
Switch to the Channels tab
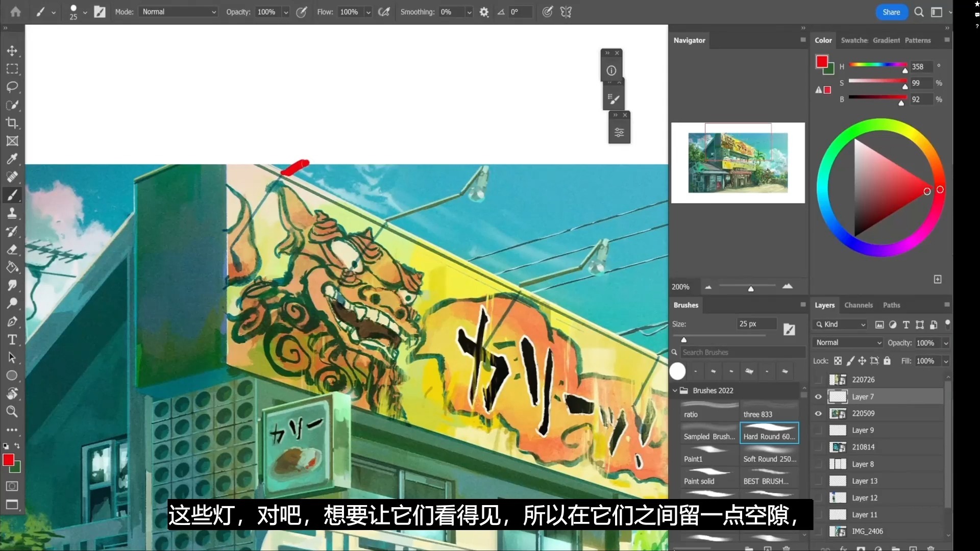859,305
